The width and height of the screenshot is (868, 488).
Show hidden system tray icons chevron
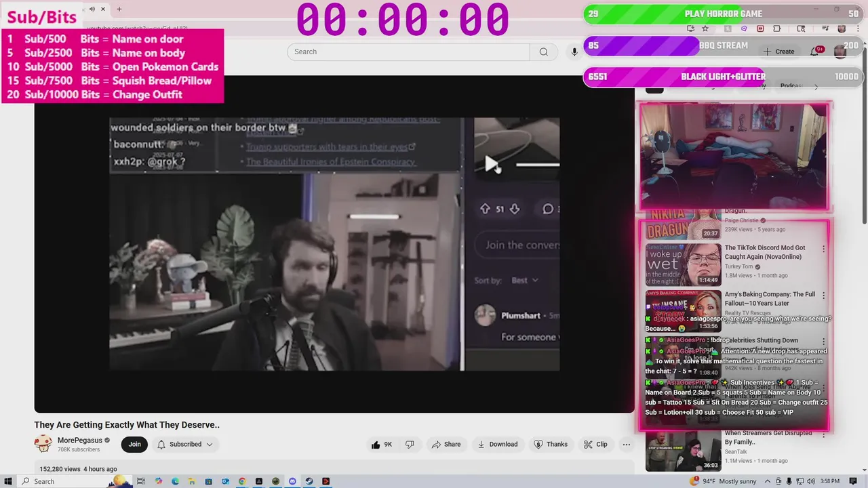click(767, 481)
